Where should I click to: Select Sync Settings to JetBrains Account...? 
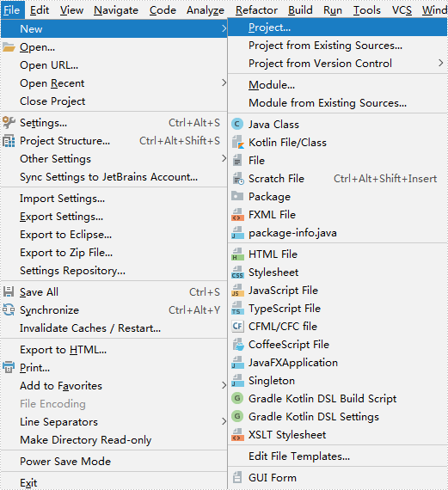[114, 177]
